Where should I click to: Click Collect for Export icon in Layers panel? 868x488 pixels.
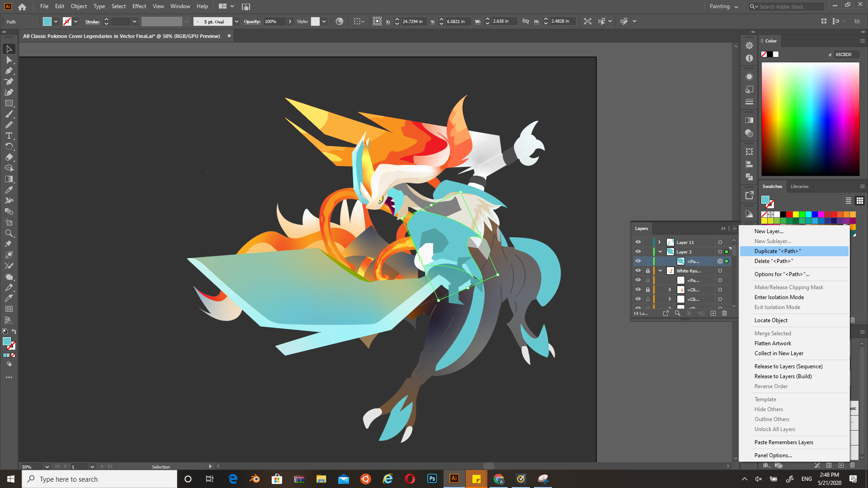click(665, 313)
